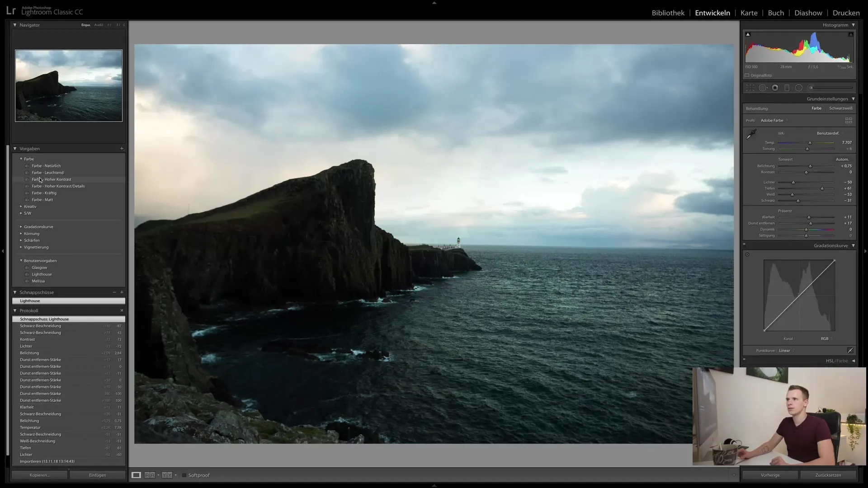Open the Diashow module
The image size is (868, 488).
[x=808, y=13]
